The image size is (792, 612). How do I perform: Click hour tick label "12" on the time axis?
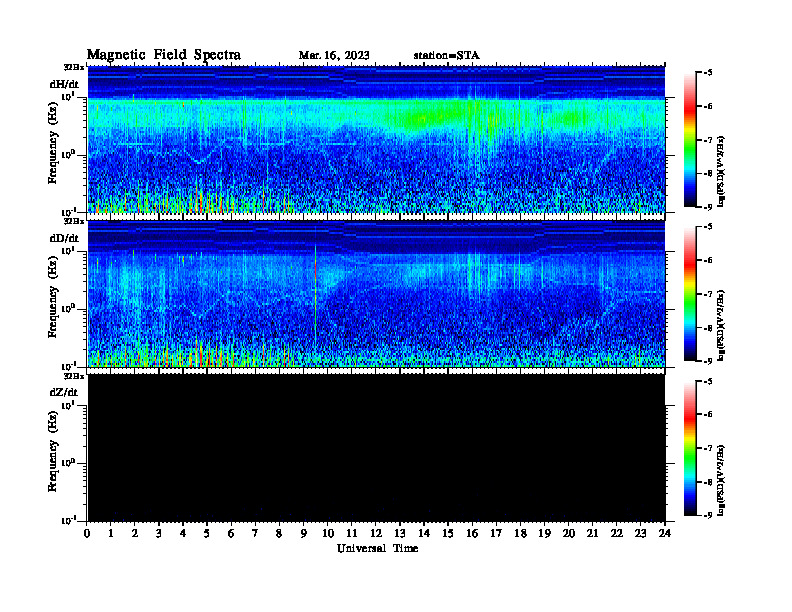pos(376,533)
